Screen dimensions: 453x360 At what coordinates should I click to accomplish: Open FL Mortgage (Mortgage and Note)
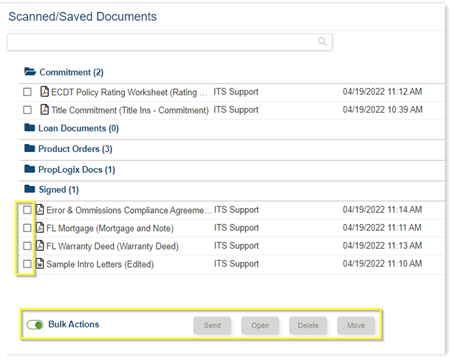[x=110, y=228]
